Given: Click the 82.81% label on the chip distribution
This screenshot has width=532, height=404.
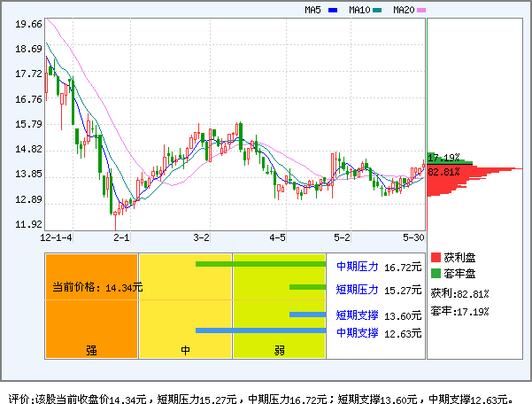Looking at the screenshot, I should (x=443, y=171).
